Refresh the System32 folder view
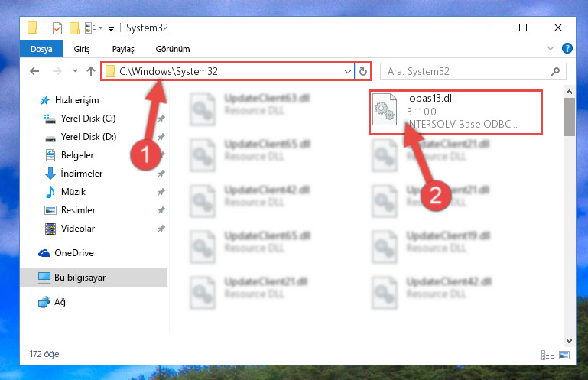 point(362,71)
